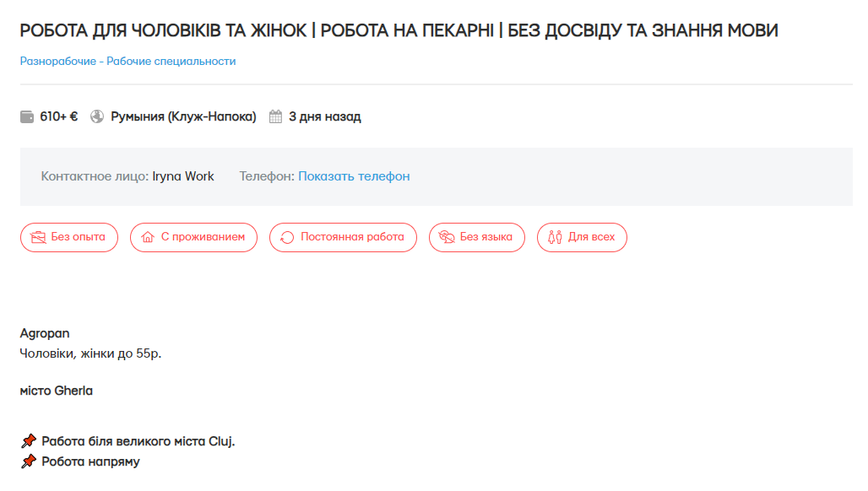Click the contact name Iryna Work
The width and height of the screenshot is (868, 491).
(183, 176)
